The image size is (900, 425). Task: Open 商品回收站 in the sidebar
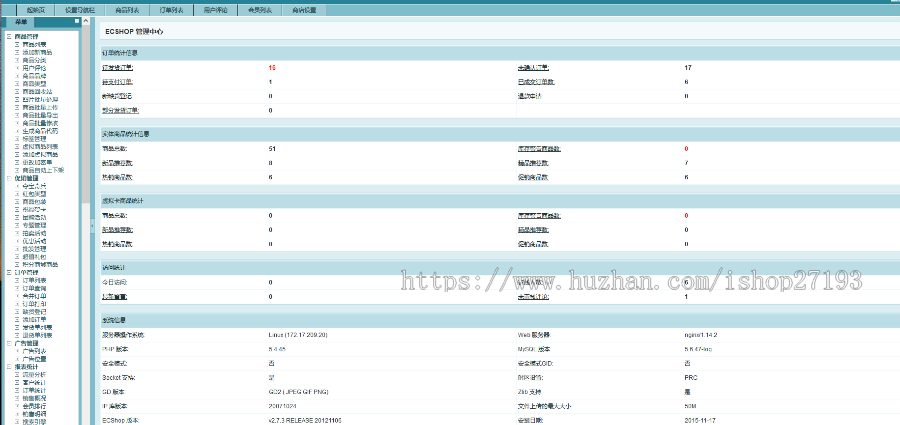pyautogui.click(x=37, y=91)
